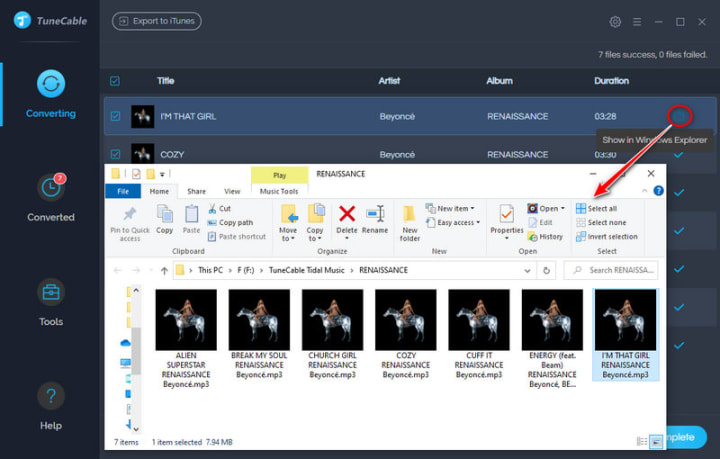Click the red Delete icon in ribbon
This screenshot has width=720, height=459.
347,214
